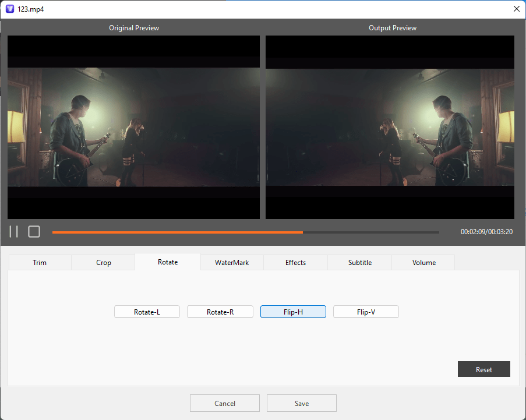Click the 00:02:09/00:03:20 time display

[x=486, y=231]
